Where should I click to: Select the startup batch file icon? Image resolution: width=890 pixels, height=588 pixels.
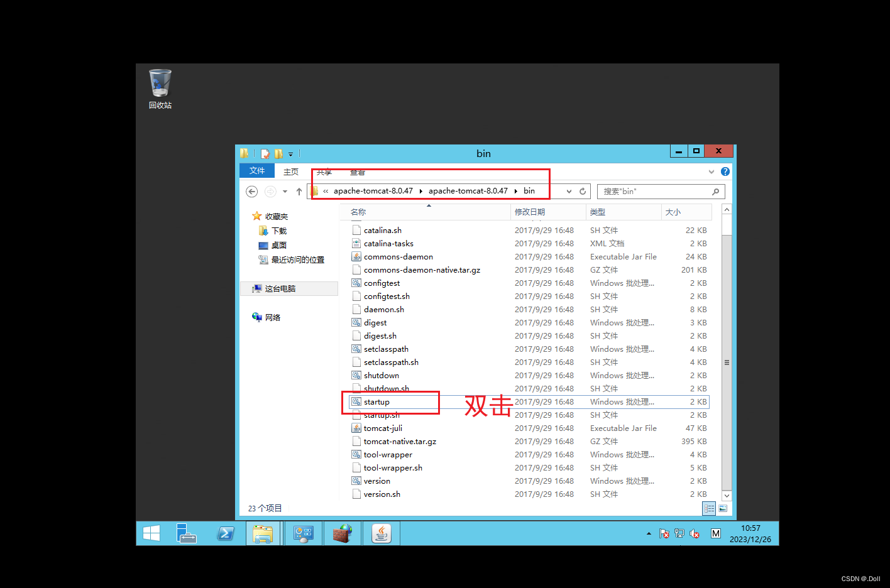point(356,401)
